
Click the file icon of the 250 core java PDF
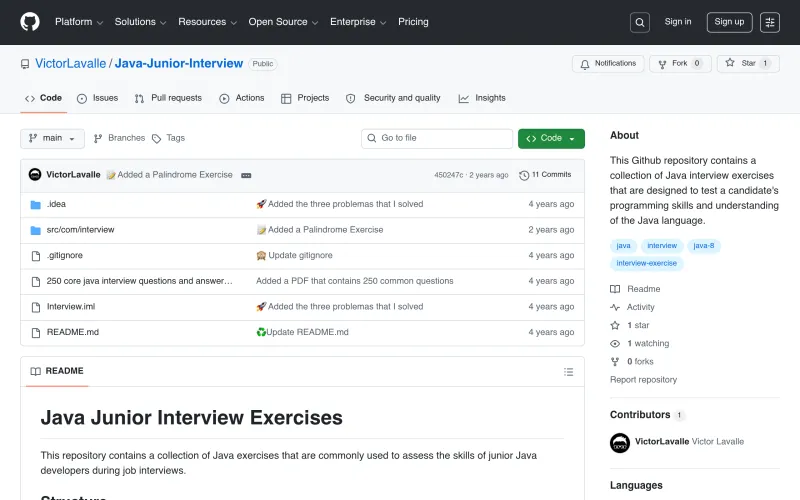pyautogui.click(x=36, y=281)
